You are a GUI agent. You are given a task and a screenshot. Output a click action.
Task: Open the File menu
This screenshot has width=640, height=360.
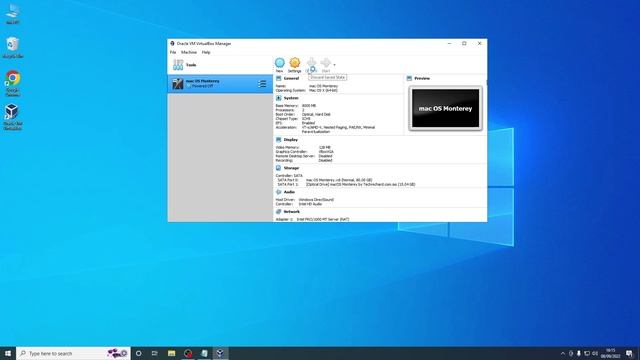pos(173,52)
